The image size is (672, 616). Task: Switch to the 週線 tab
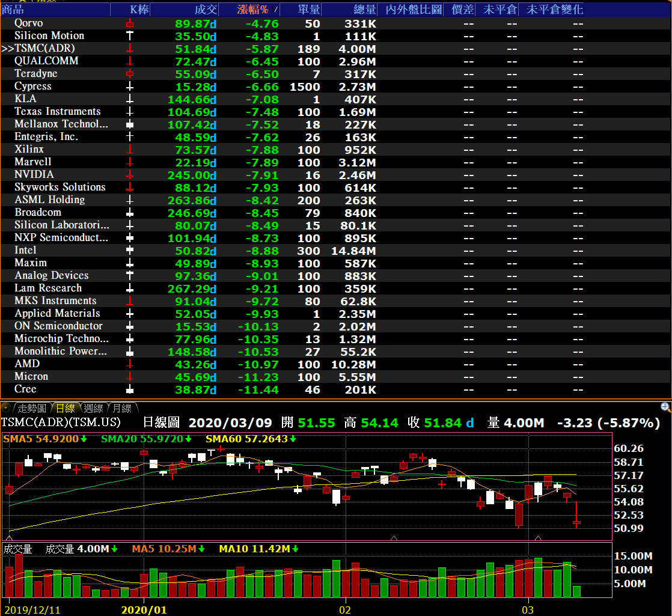pos(93,408)
